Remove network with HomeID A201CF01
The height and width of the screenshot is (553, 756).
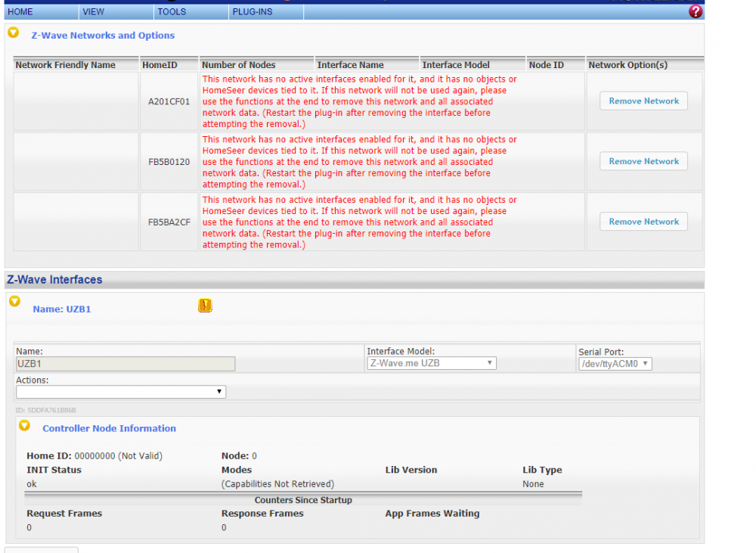click(643, 101)
